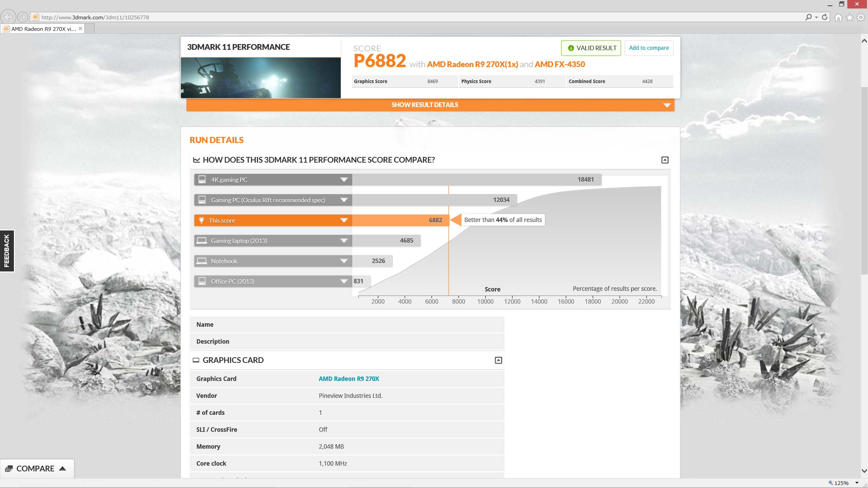Click the green info icon in VALID RESULT

tap(571, 48)
